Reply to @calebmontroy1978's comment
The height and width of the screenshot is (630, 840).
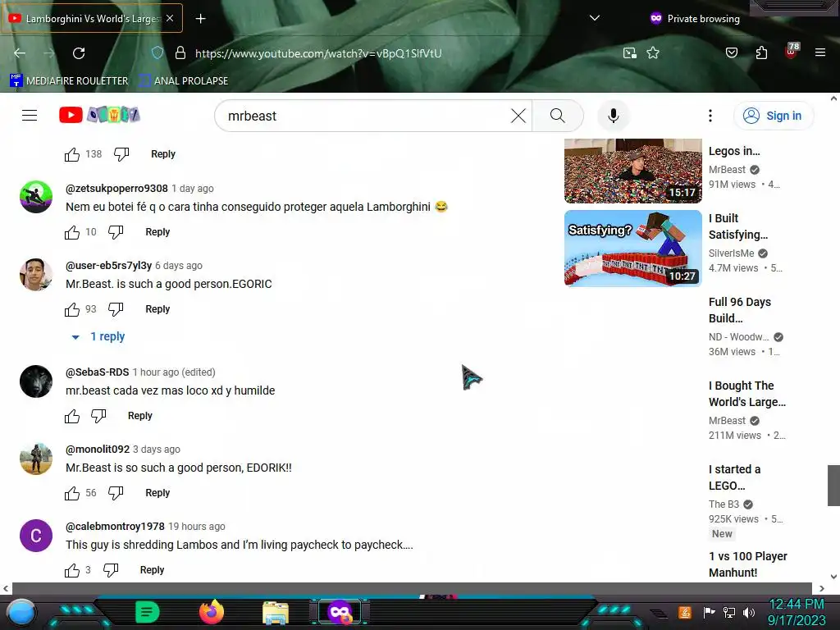point(152,570)
